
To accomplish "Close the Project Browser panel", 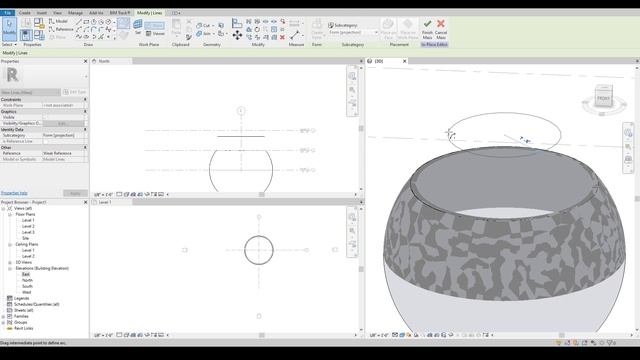I will click(85, 202).
